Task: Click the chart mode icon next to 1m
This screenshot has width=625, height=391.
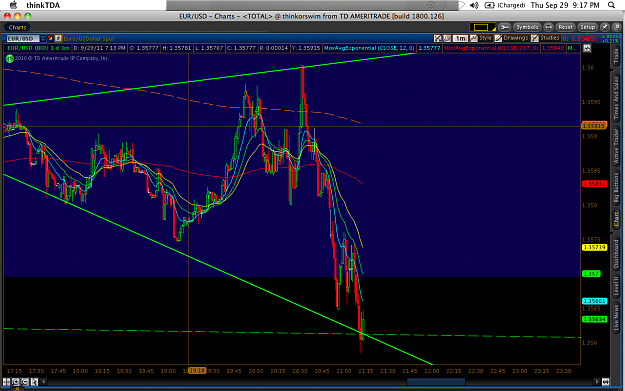Action: [447, 38]
